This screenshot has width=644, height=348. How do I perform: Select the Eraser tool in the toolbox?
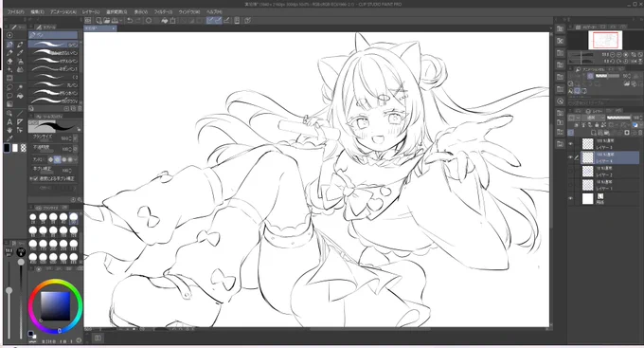[x=9, y=62]
